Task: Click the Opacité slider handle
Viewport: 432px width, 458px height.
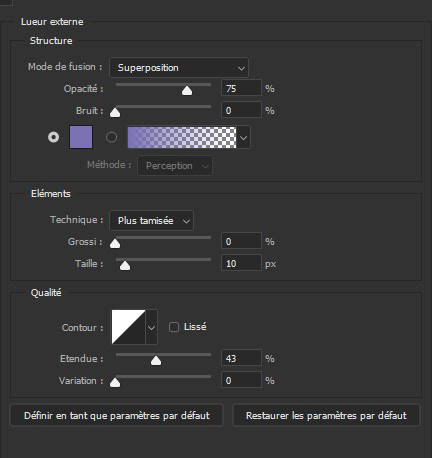Action: click(187, 91)
